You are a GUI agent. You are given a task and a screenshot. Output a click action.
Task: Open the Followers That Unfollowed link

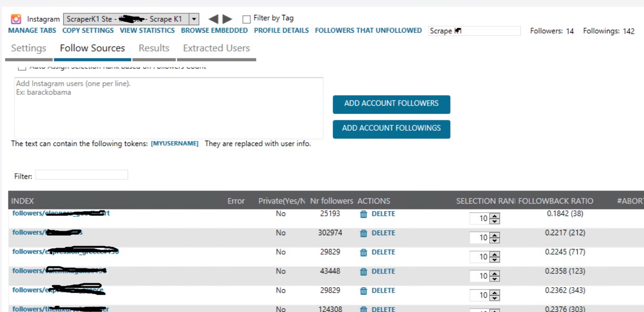368,31
